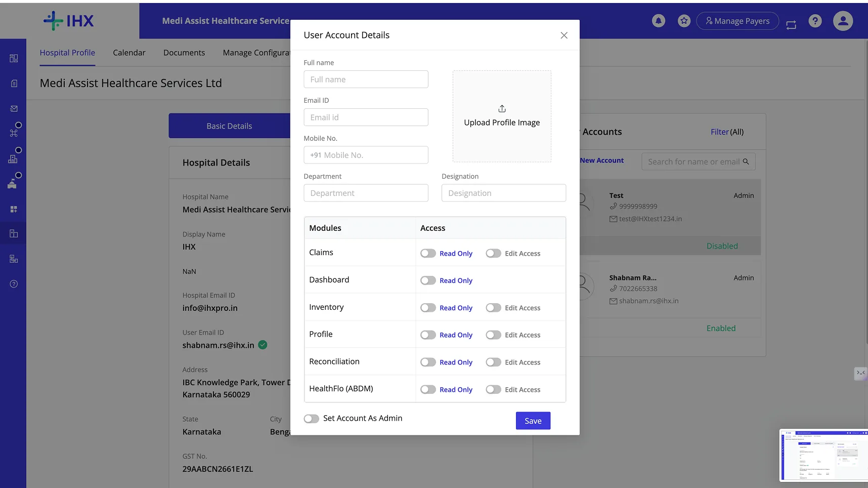Viewport: 868px width, 488px height.
Task: Click the Email id input field
Action: tap(366, 117)
